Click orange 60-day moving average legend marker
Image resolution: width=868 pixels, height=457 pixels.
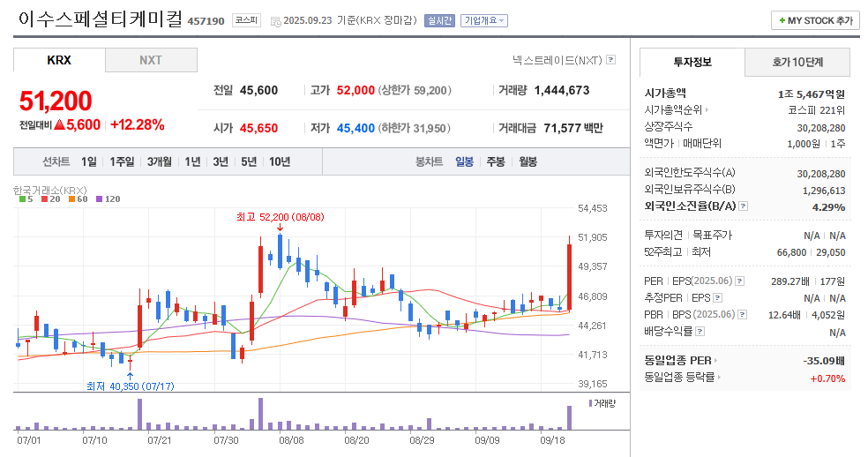tap(72, 199)
